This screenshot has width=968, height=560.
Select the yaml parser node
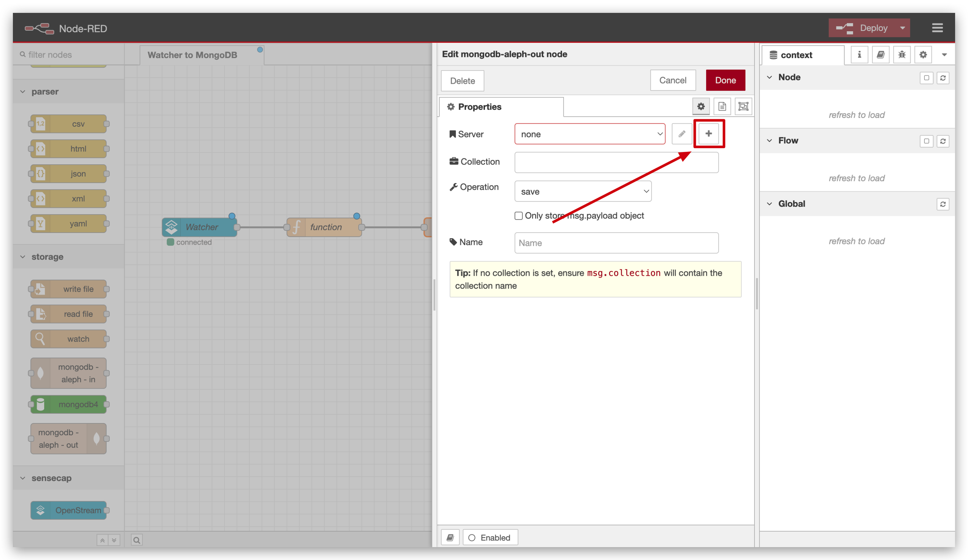[68, 224]
